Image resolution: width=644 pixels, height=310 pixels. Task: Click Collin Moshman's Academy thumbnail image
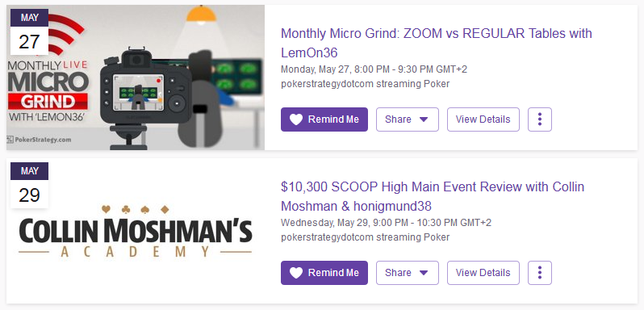click(136, 232)
